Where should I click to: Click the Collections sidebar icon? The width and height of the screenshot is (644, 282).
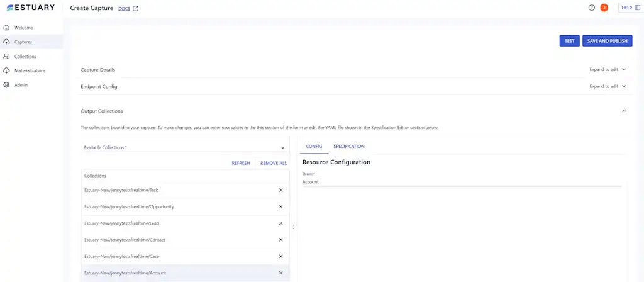(x=6, y=56)
